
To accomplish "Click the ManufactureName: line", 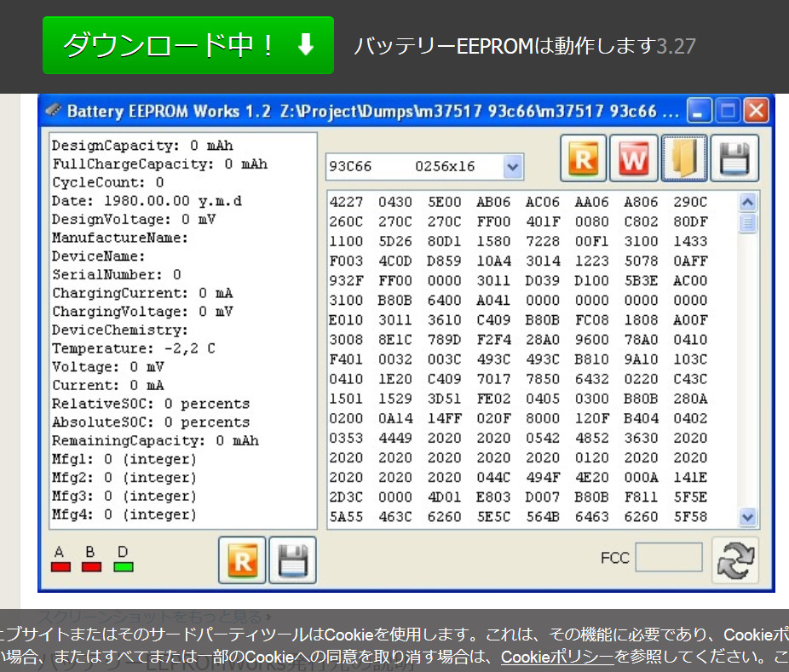I will coord(120,238).
